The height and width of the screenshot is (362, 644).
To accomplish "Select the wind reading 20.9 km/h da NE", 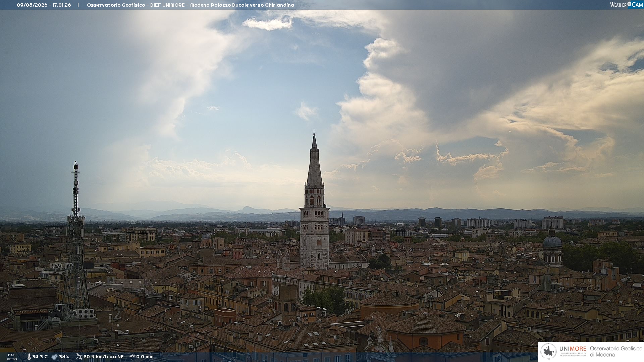I will 104,357.
